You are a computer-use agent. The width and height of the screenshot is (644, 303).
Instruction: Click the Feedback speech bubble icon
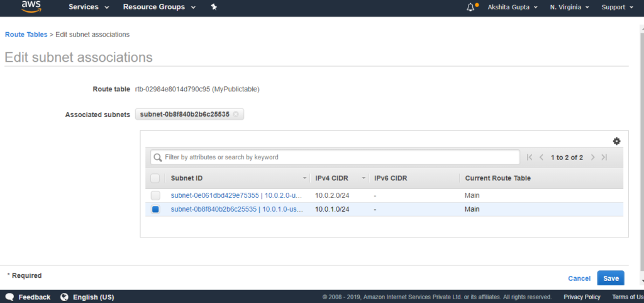click(x=10, y=297)
